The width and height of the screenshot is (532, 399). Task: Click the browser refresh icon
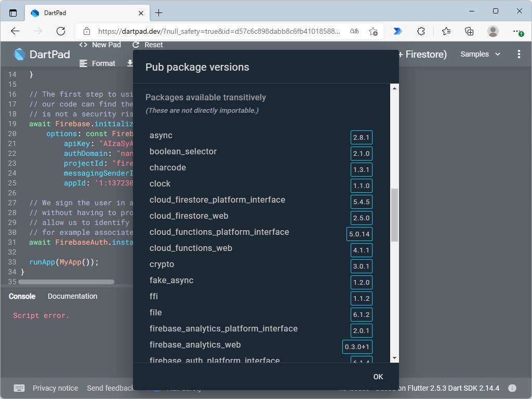tap(61, 31)
